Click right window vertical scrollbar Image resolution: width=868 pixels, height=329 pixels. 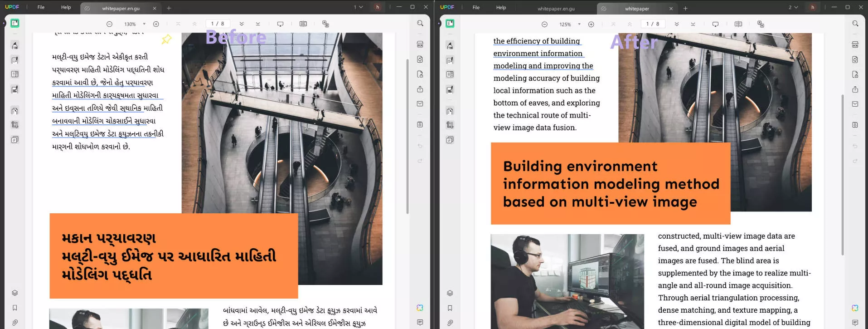843,175
